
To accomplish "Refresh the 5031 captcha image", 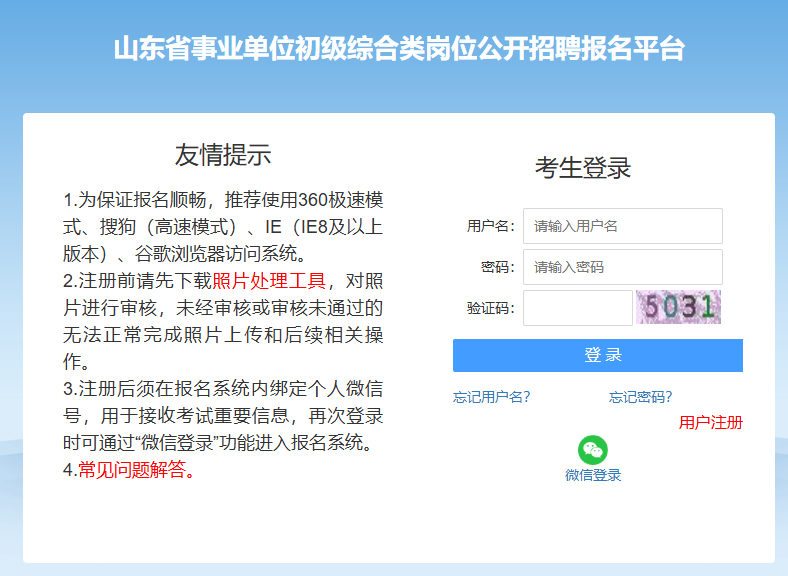I will 678,307.
